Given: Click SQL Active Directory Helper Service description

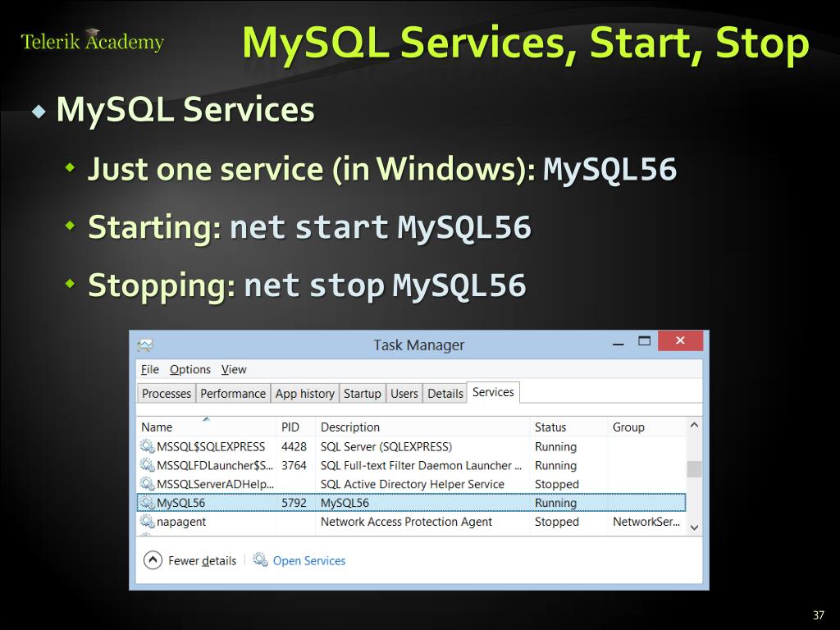Looking at the screenshot, I should pyautogui.click(x=412, y=484).
